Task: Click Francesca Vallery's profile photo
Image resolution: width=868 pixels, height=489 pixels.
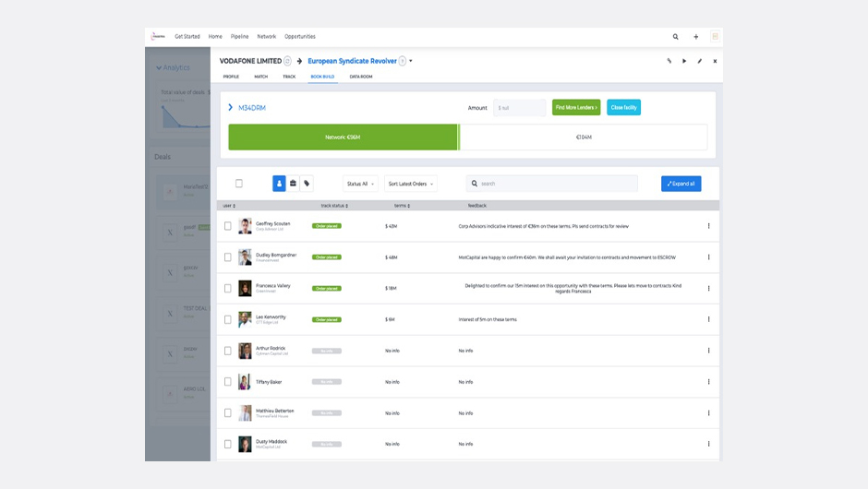Action: tap(245, 288)
